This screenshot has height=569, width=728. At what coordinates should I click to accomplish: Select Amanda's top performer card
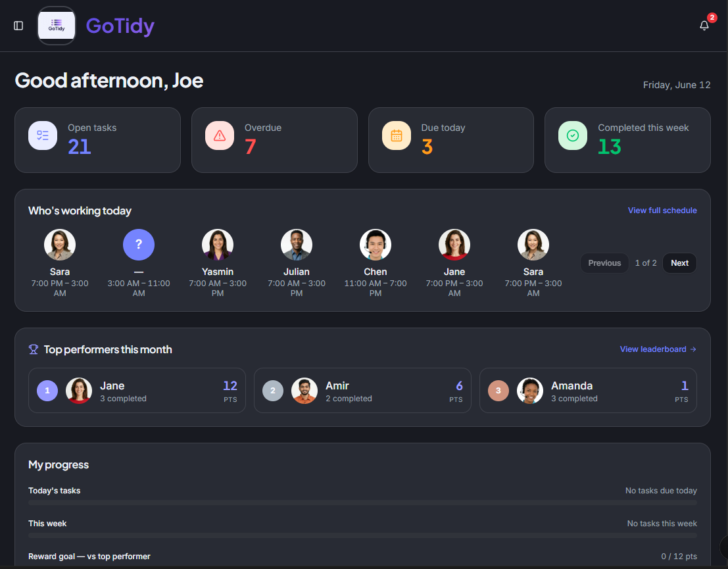[x=588, y=391]
